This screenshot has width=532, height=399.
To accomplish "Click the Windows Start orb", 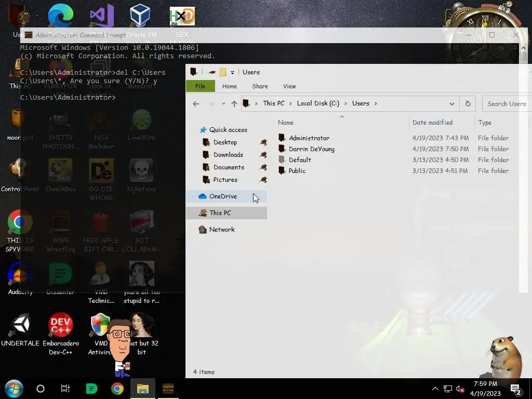I will click(x=14, y=389).
